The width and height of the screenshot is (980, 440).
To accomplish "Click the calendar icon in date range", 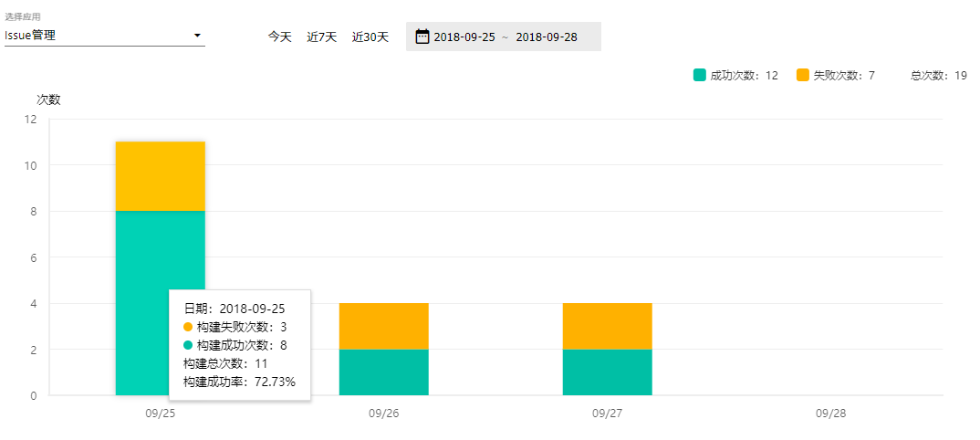I will coord(422,37).
